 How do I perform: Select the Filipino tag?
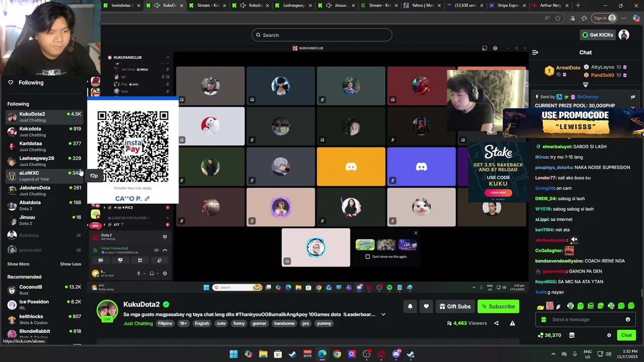[x=165, y=323]
